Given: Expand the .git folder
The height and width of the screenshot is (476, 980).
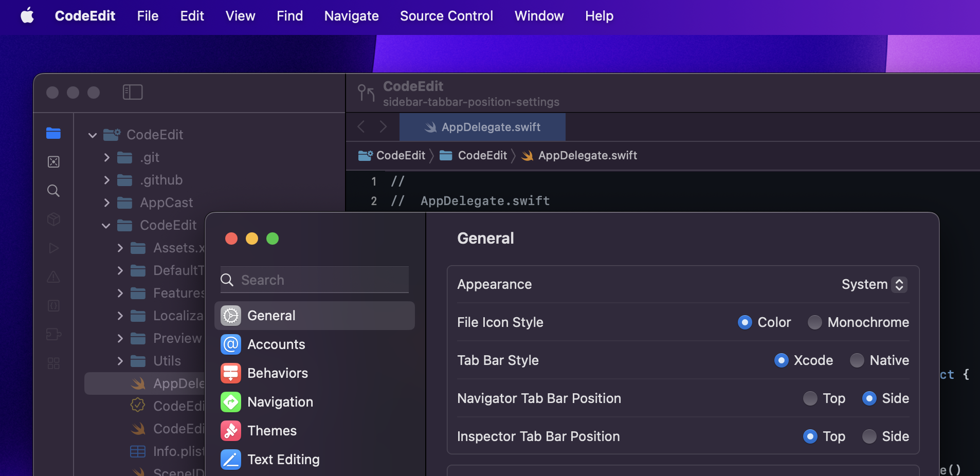Looking at the screenshot, I should click(x=106, y=157).
